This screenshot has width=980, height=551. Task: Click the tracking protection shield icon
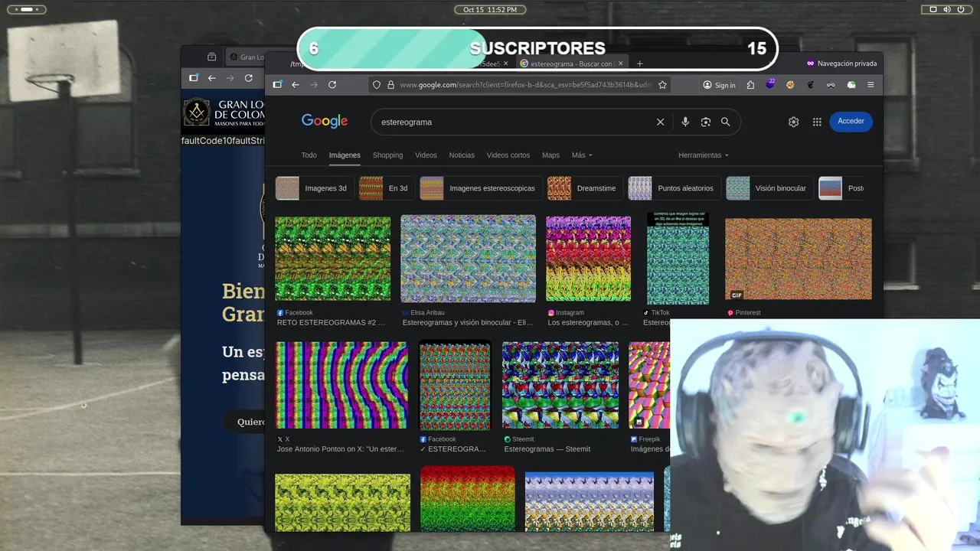pyautogui.click(x=377, y=85)
